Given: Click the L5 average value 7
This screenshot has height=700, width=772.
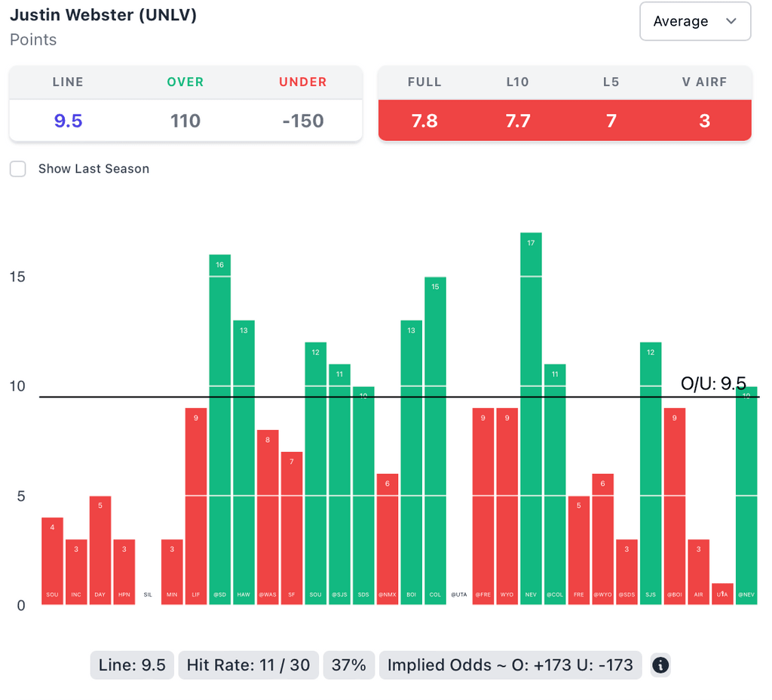Looking at the screenshot, I should (x=611, y=121).
